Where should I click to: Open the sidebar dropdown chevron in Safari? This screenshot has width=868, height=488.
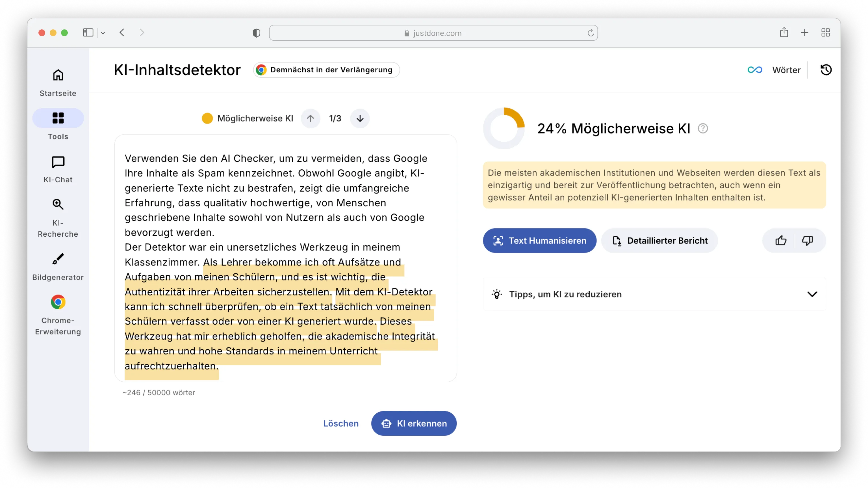click(103, 33)
